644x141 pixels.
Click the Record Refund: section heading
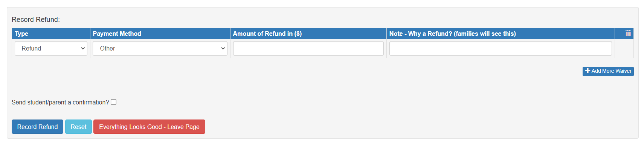tap(36, 20)
